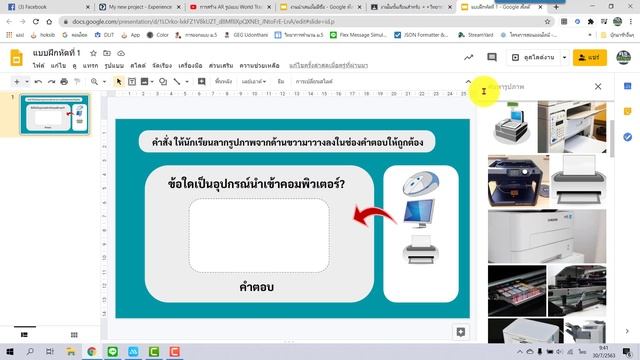Bookmark this page with the star icon

coord(547,22)
